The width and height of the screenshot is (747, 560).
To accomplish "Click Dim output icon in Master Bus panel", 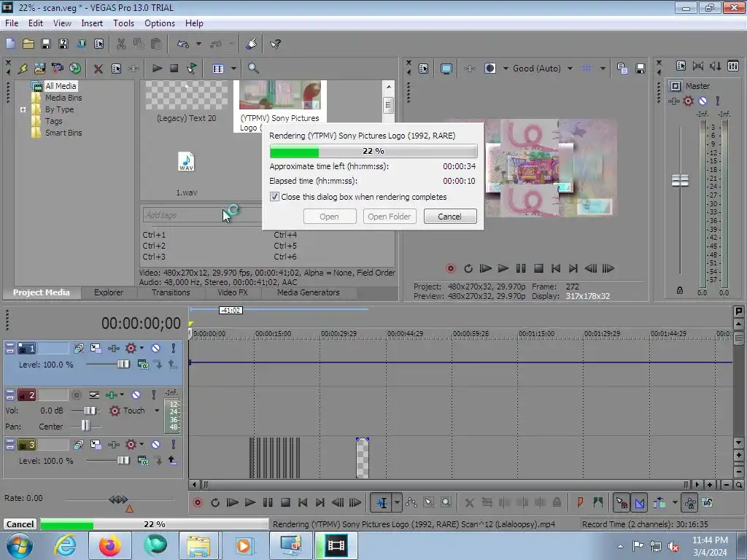I will pos(715,66).
